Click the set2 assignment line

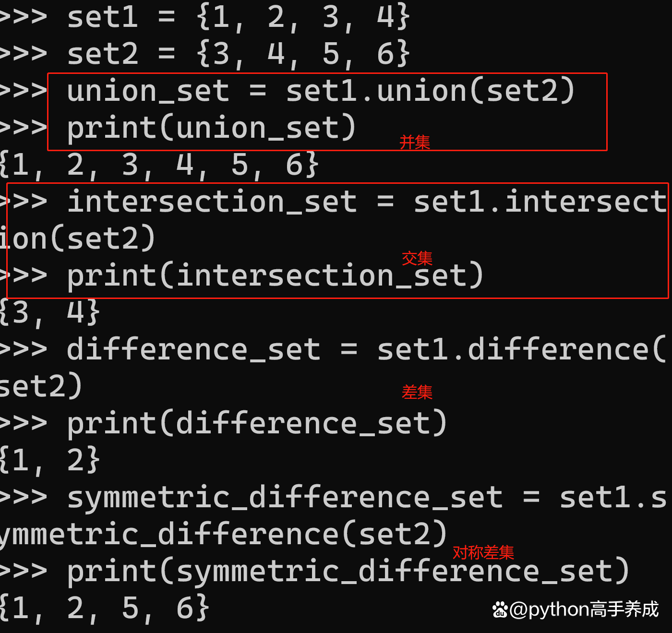(238, 54)
